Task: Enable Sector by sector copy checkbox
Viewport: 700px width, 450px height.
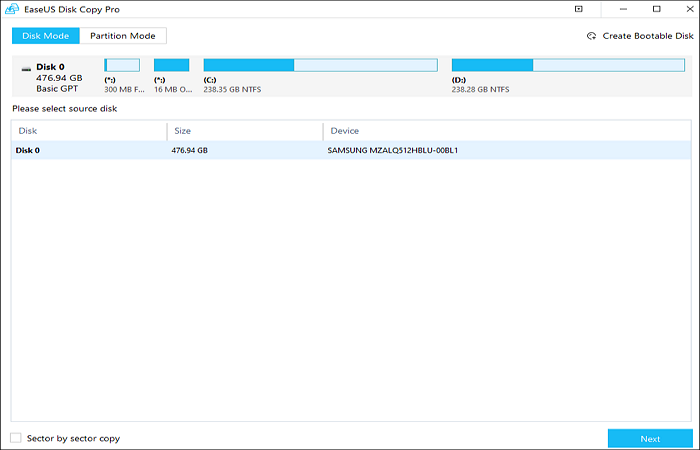Action: [16, 438]
